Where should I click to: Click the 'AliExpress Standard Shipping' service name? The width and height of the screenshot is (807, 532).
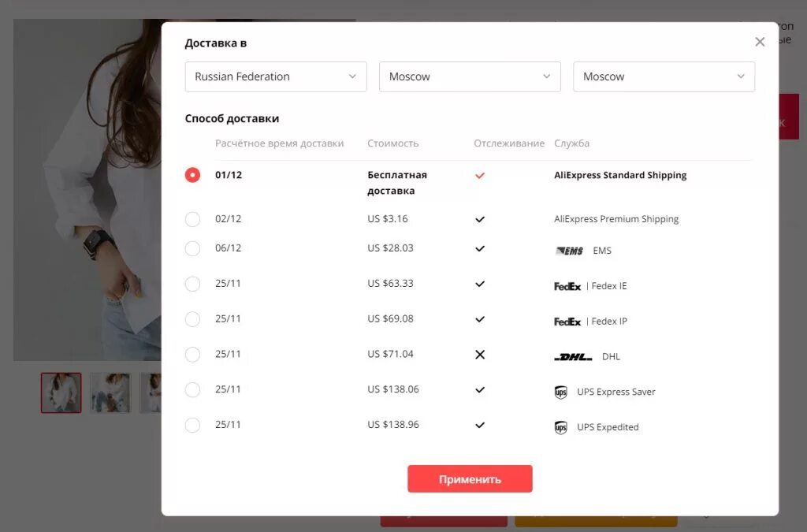620,175
